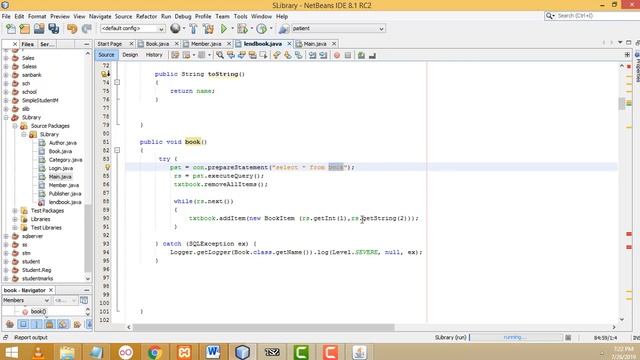
Task: Click the Profile Project icon
Action: click(x=261, y=29)
